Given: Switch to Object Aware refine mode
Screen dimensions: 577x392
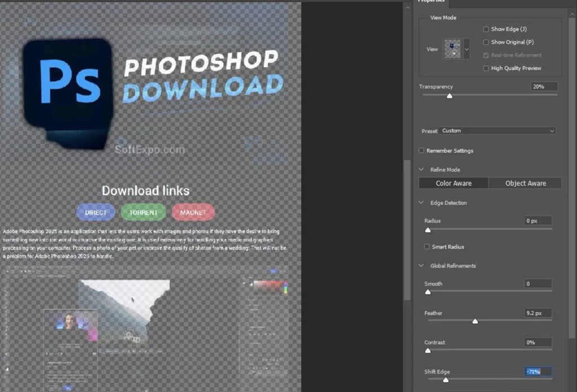Looking at the screenshot, I should click(x=525, y=183).
